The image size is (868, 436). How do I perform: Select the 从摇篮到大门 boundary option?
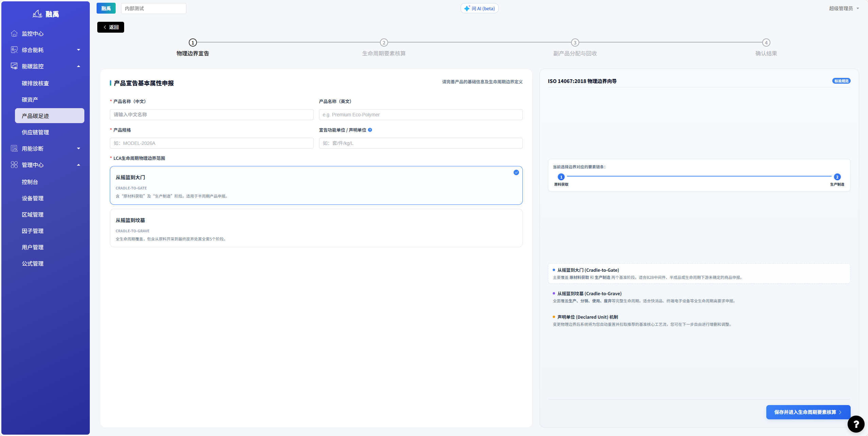[316, 185]
